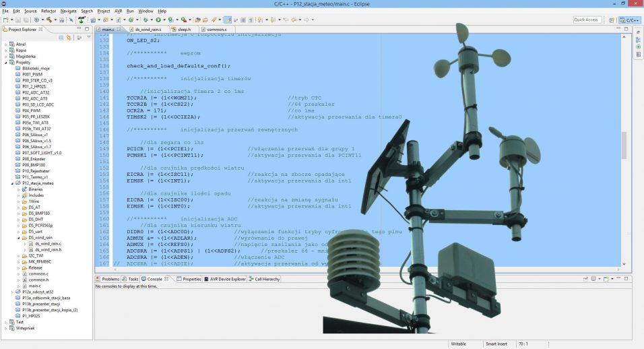This screenshot has width=644, height=349.
Task: Select main.c in the project tree
Action: pyautogui.click(x=34, y=286)
